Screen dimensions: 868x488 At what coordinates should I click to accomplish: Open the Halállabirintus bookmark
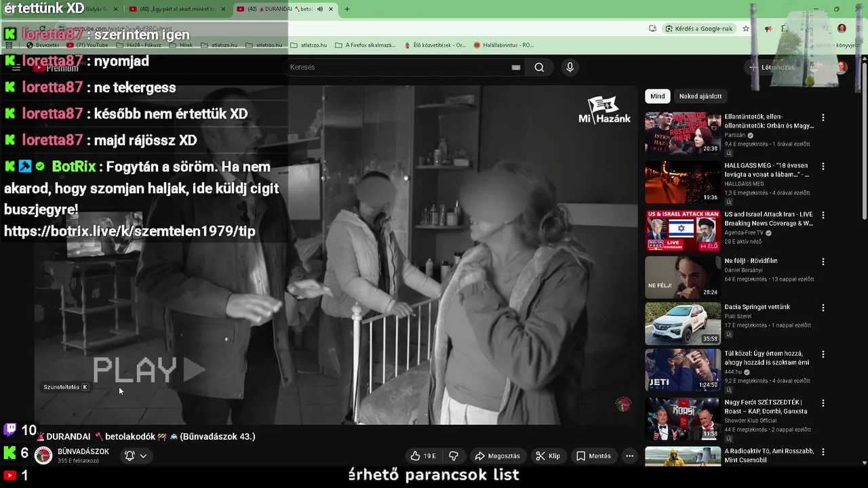click(504, 45)
